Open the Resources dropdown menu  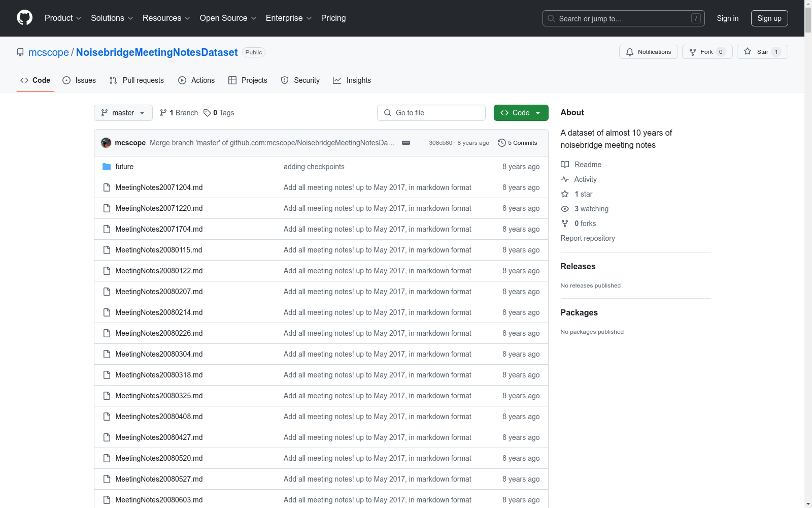tap(166, 18)
